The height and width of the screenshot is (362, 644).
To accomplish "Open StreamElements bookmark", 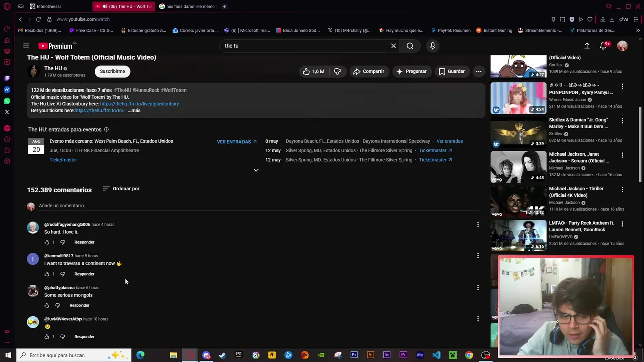I will [540, 30].
